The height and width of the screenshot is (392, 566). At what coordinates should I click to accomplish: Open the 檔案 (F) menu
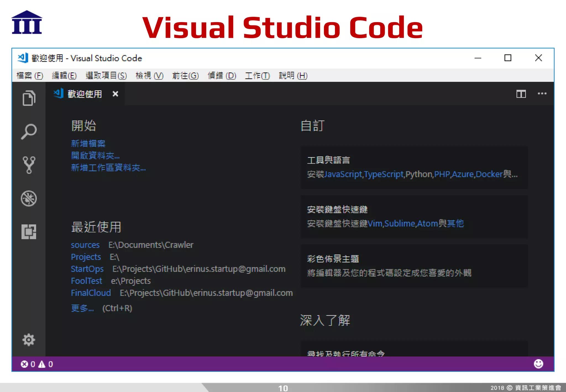(x=30, y=75)
